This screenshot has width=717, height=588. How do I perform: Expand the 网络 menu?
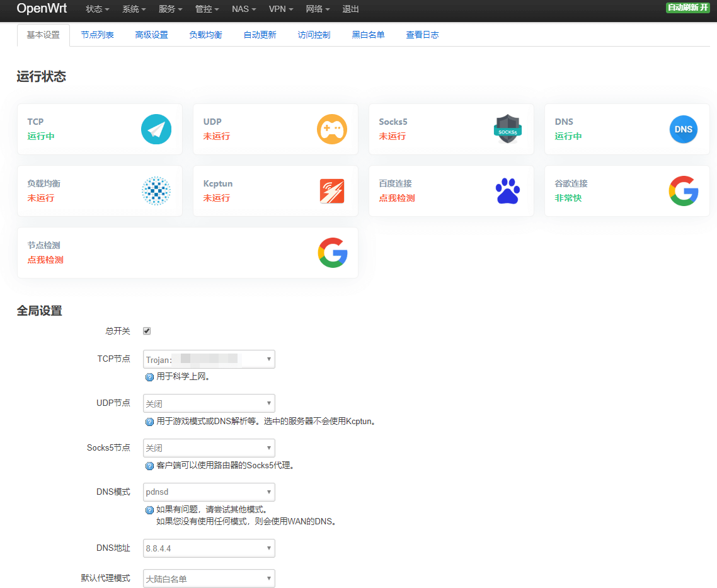pyautogui.click(x=318, y=9)
